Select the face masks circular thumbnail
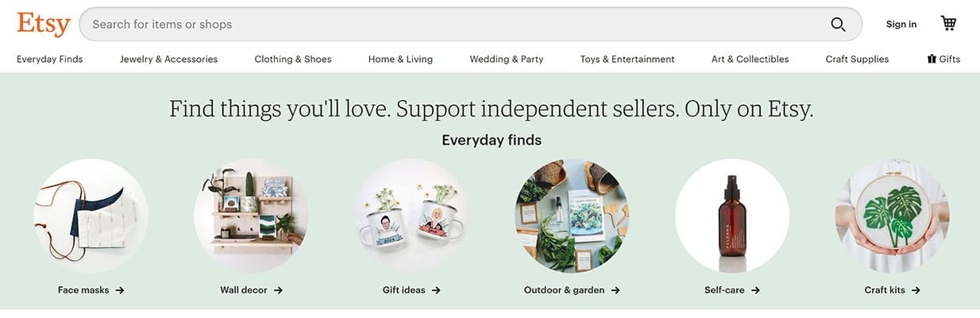980x318 pixels. (91, 215)
